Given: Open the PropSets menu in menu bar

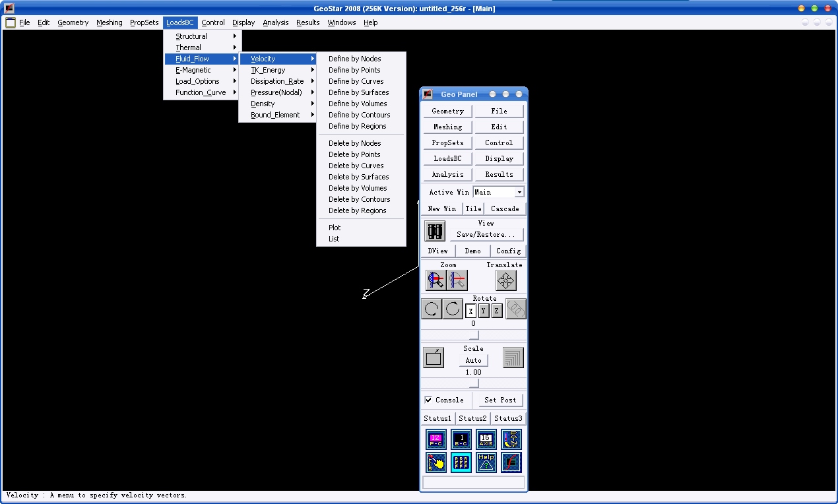Looking at the screenshot, I should [144, 22].
